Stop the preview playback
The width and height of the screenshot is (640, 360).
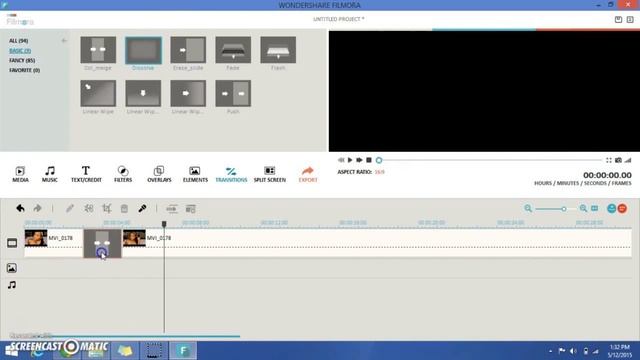(369, 160)
